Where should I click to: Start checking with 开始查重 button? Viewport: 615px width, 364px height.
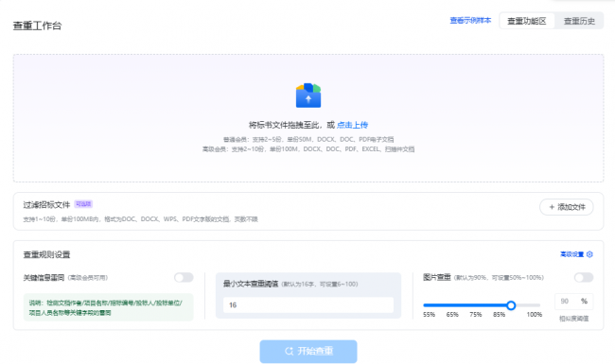[308, 351]
